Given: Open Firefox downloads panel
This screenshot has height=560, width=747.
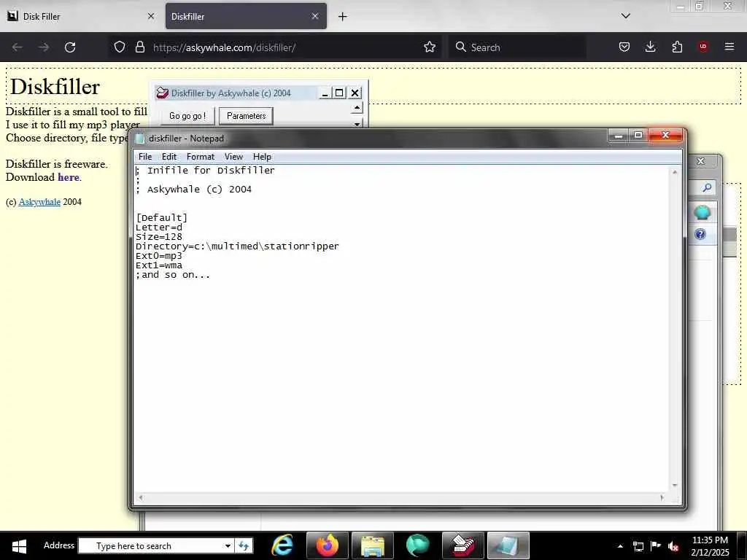Looking at the screenshot, I should (x=650, y=47).
